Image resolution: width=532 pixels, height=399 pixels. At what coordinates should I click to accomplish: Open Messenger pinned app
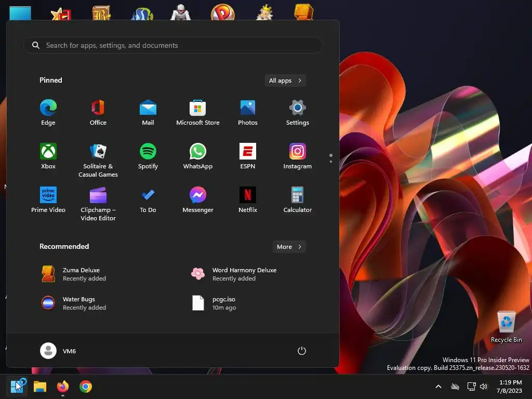coord(198,200)
